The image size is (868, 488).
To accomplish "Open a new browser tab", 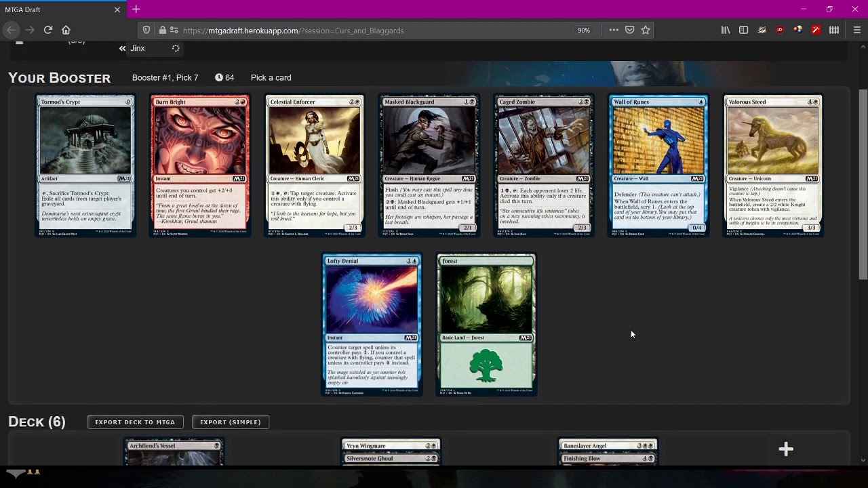I will tap(136, 9).
